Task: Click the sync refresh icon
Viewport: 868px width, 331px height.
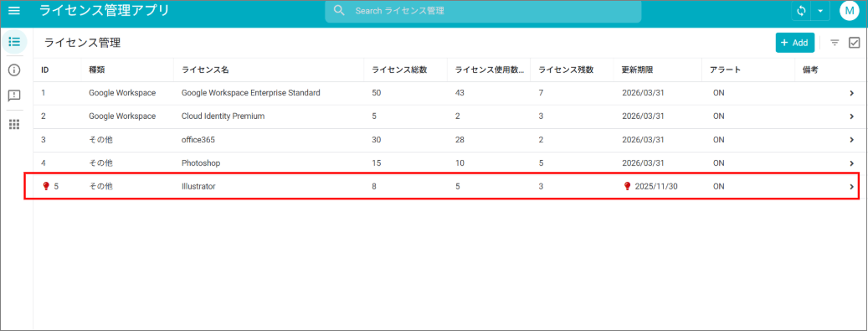Action: pyautogui.click(x=800, y=11)
